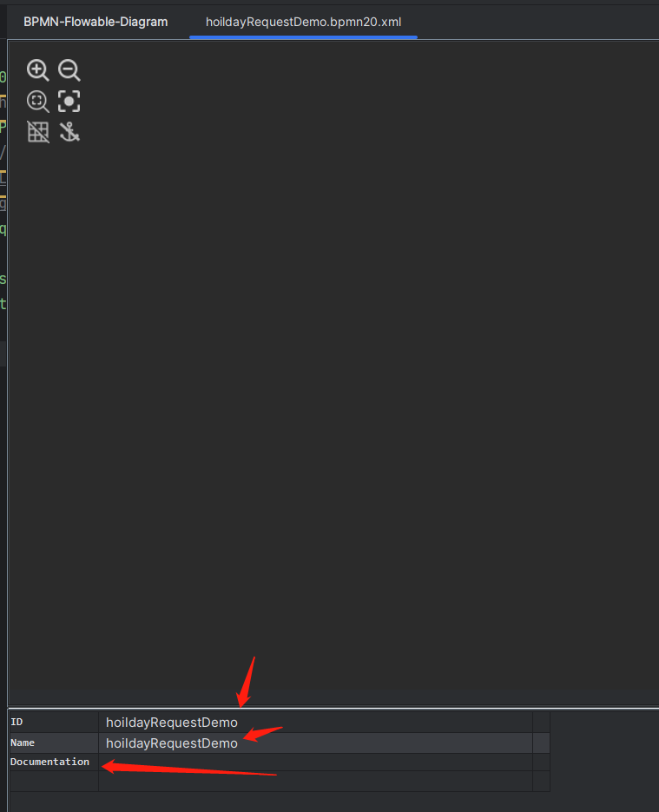Edit the ID field value hoildayRequestDemo
Image resolution: width=659 pixels, height=812 pixels.
tap(315, 722)
